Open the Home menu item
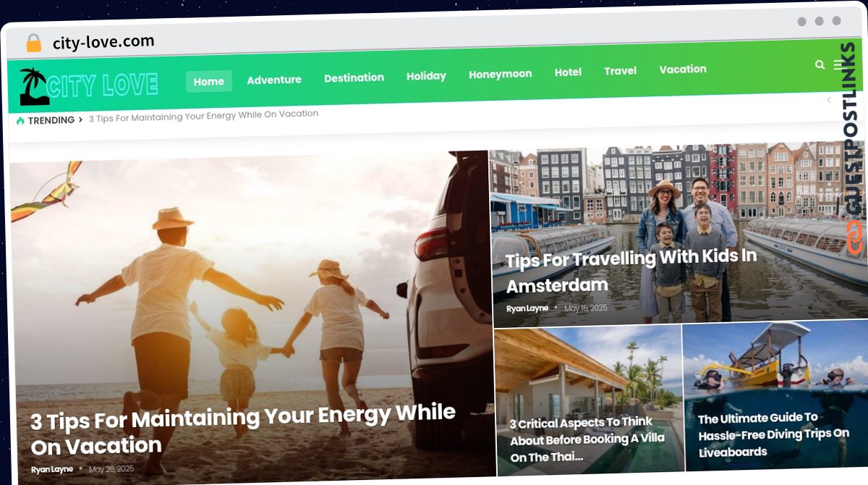 click(209, 81)
